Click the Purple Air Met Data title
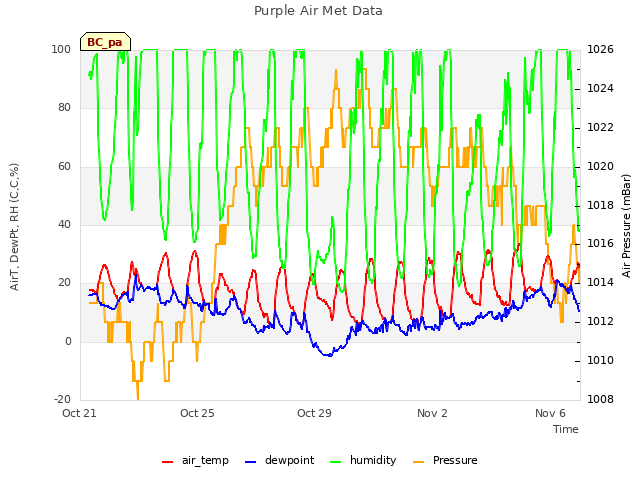The image size is (640, 480). (x=318, y=11)
